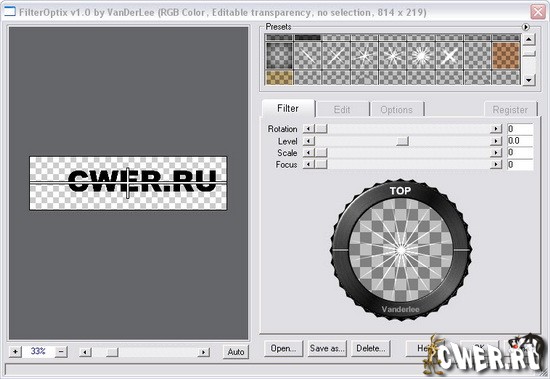Select the bright sunburst preset
550x379 pixels.
(x=421, y=55)
